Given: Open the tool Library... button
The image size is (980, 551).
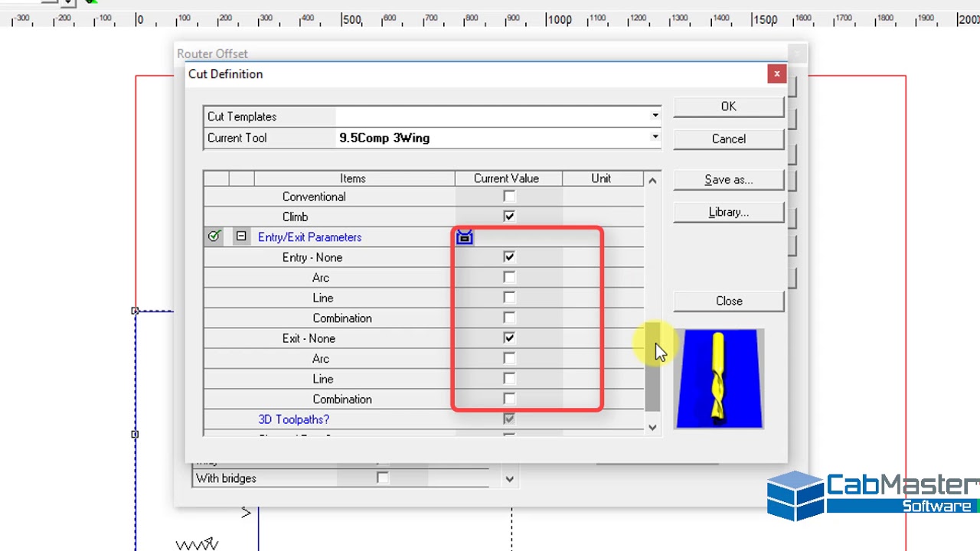Looking at the screenshot, I should coord(728,212).
